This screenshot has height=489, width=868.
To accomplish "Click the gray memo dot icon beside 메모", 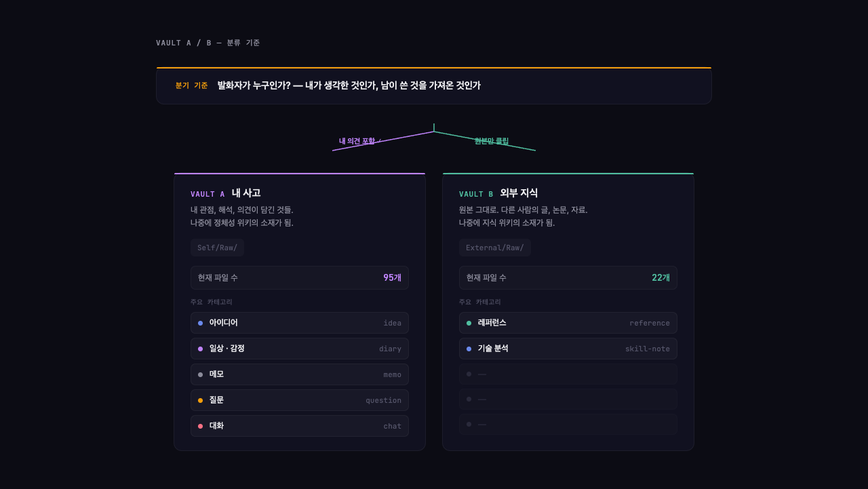I will coord(201,374).
